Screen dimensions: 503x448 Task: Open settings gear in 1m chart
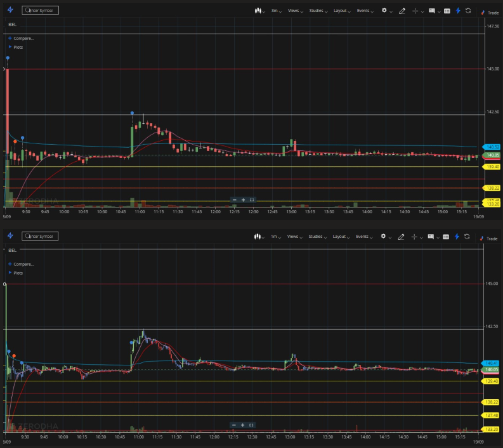(x=383, y=236)
